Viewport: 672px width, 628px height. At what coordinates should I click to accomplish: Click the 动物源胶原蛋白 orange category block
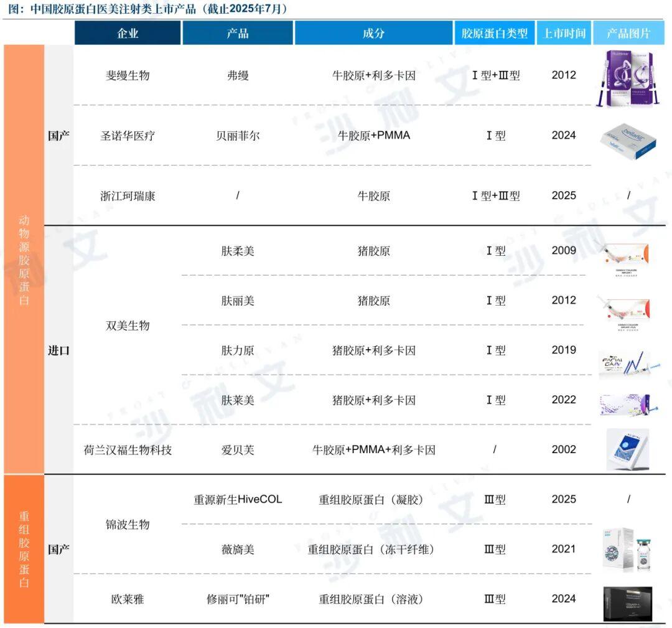click(x=24, y=259)
